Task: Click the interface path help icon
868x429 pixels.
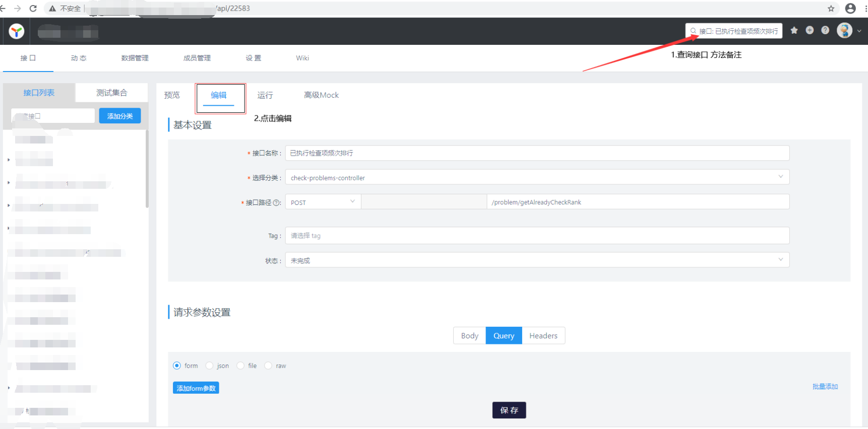Action: tap(276, 202)
